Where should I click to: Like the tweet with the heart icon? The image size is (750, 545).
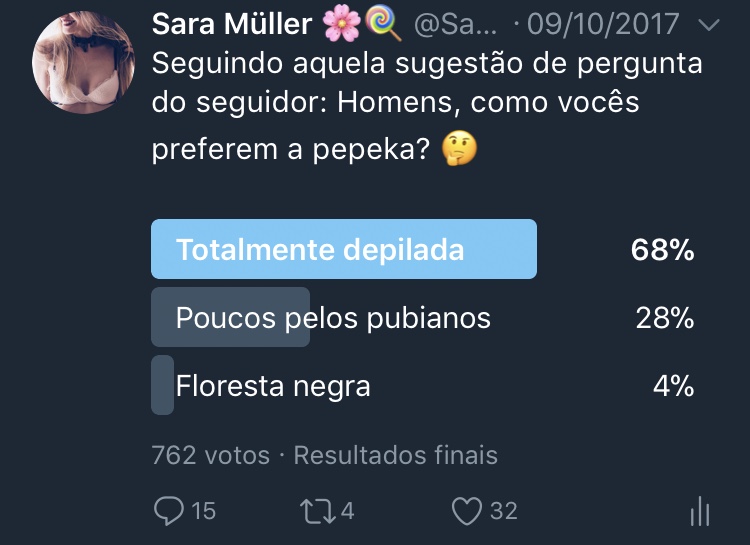click(466, 511)
